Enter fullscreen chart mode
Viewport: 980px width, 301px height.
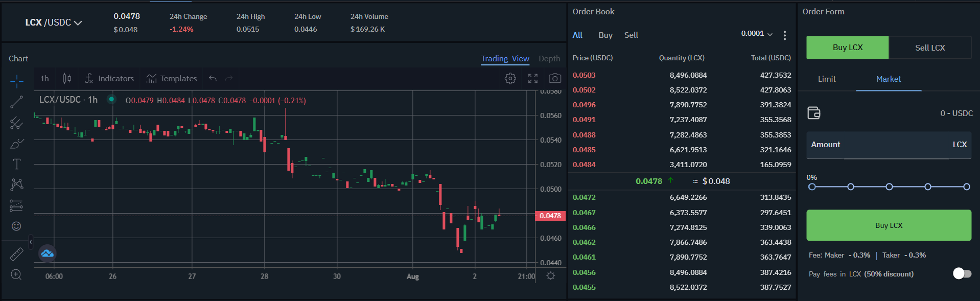[x=532, y=78]
